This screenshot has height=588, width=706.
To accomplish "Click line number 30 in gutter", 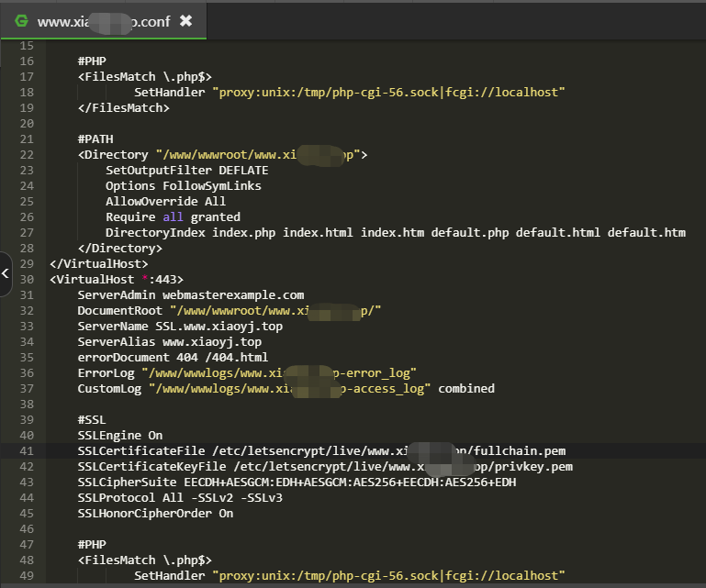I will point(27,280).
